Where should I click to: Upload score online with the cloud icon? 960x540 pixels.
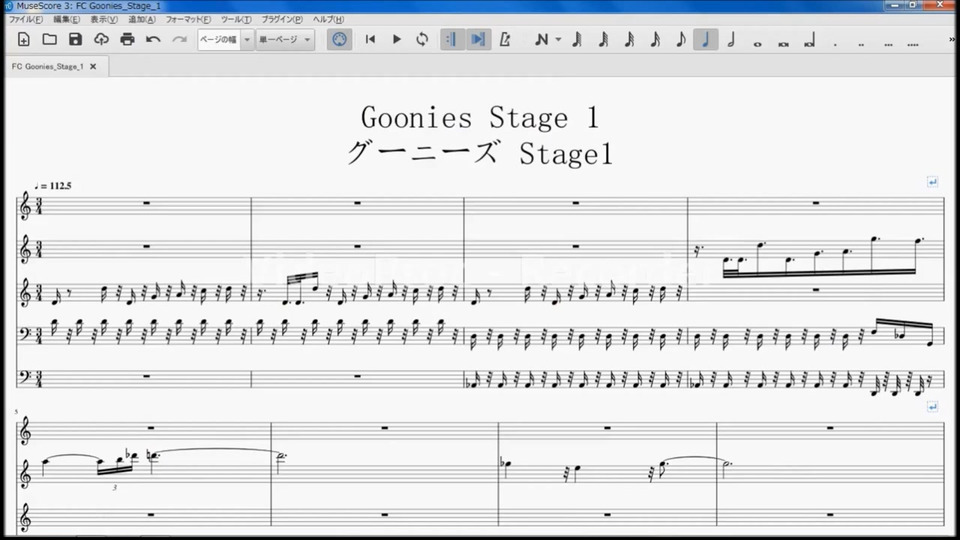click(101, 40)
